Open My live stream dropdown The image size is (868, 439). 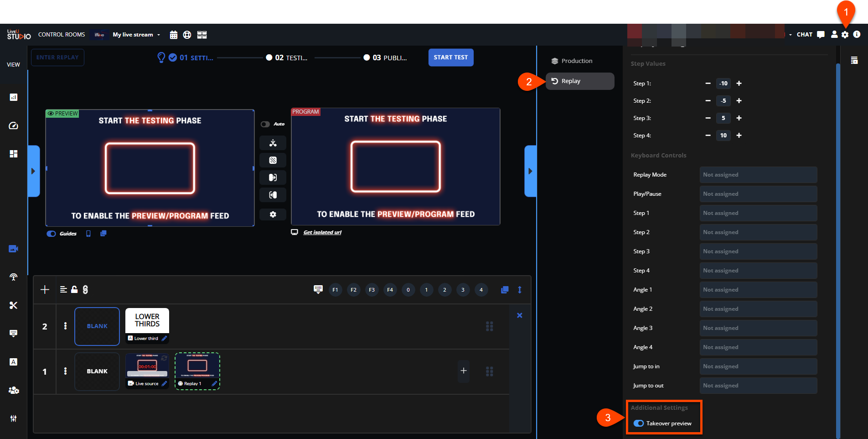(x=136, y=35)
